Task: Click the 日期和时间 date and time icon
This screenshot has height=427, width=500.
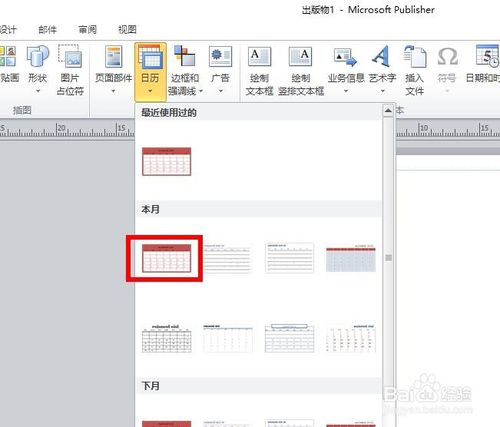Action: click(487, 56)
